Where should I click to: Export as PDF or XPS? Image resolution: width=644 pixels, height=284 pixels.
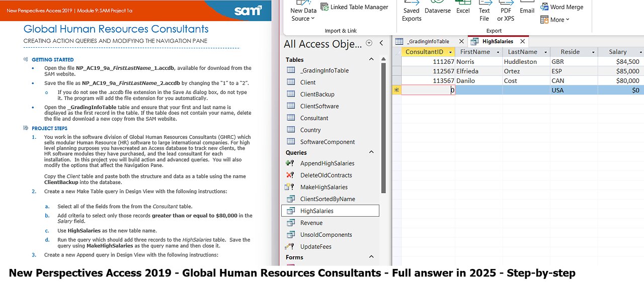tap(506, 11)
